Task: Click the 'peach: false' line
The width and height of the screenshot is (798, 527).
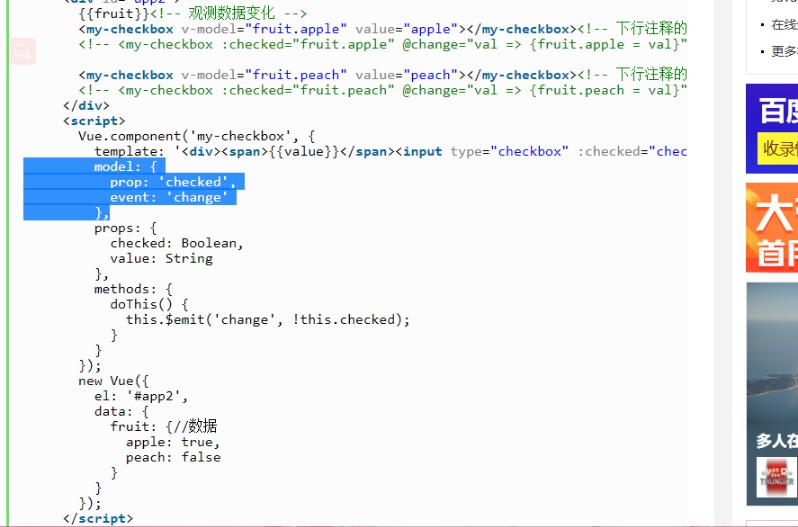Action: (173, 457)
